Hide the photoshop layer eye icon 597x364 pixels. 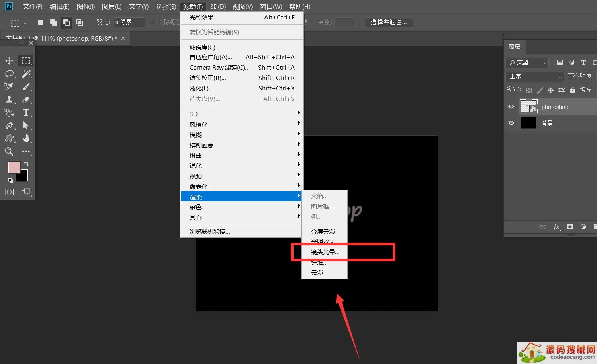[511, 107]
